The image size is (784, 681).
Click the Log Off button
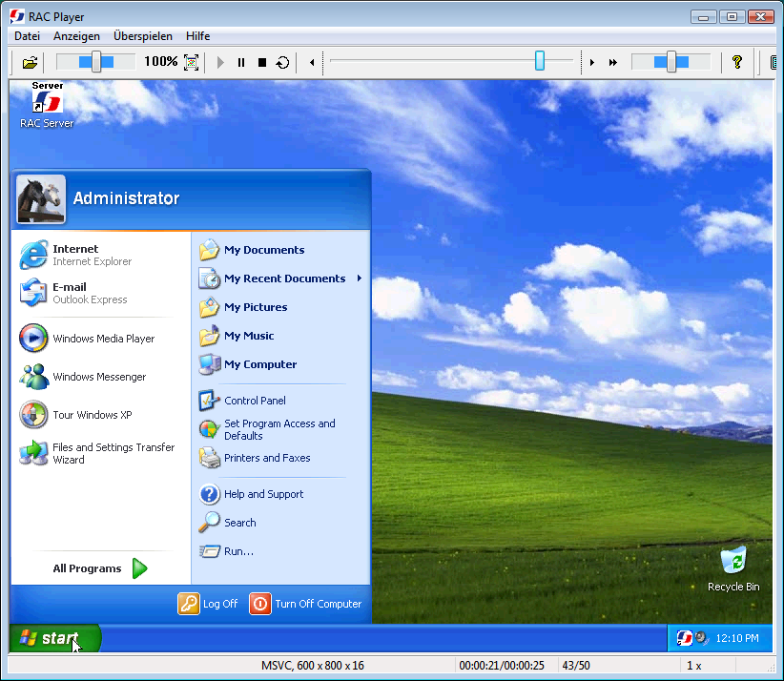208,604
